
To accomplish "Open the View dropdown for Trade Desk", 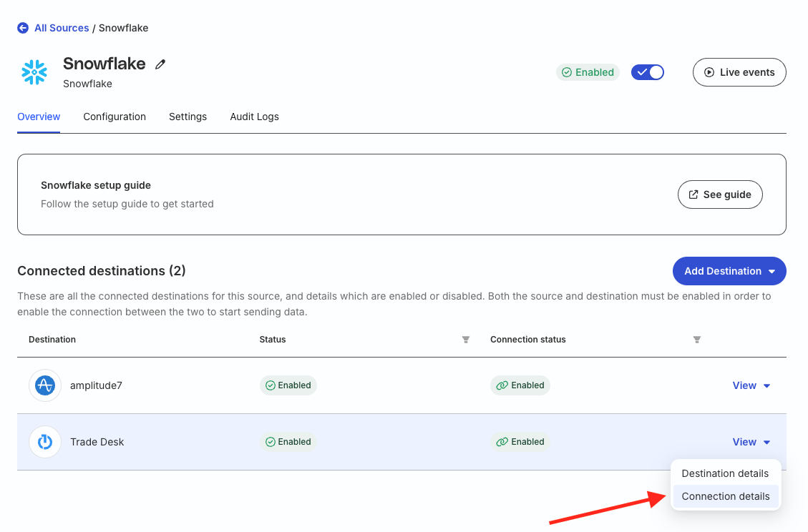I will tap(751, 442).
